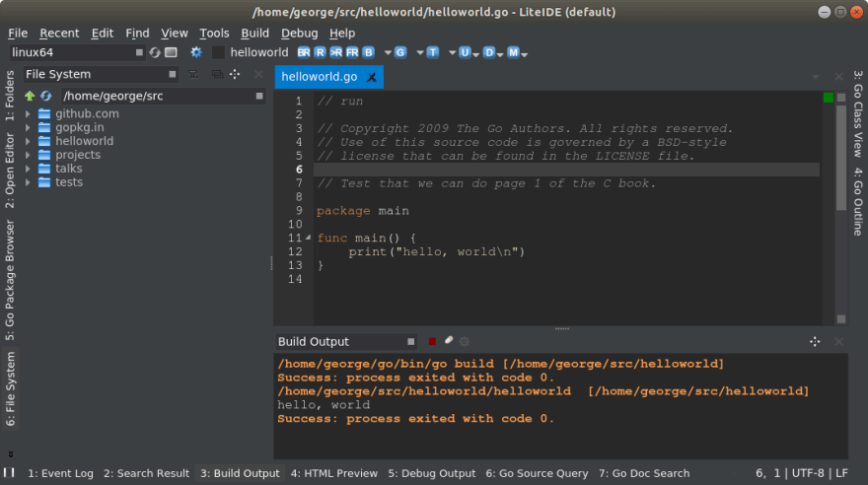Image resolution: width=868 pixels, height=485 pixels.
Task: Click the D toolbar icon
Action: pos(489,52)
